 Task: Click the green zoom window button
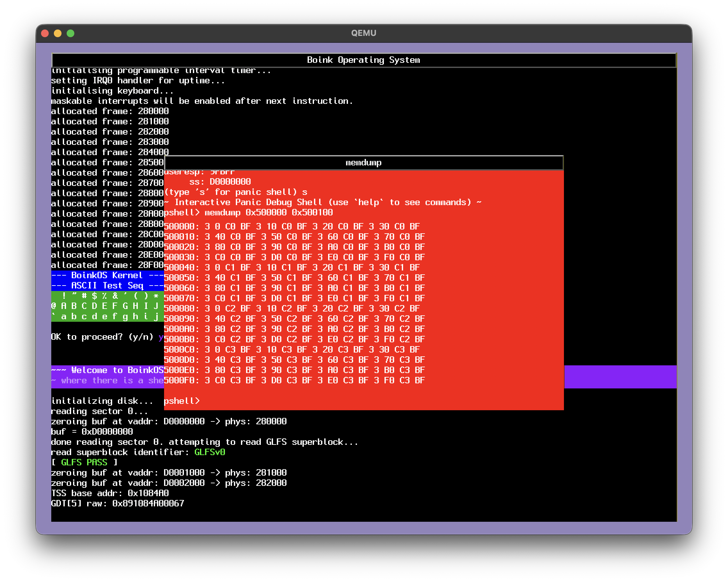tap(70, 33)
